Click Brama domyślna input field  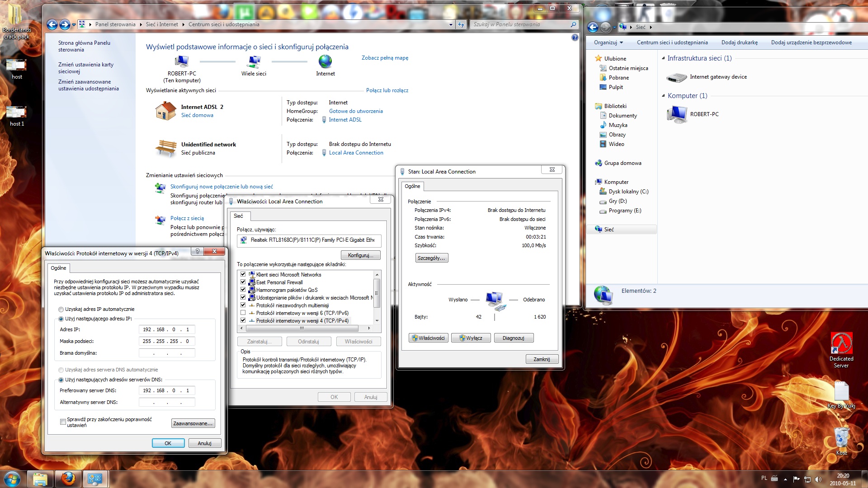tap(167, 353)
